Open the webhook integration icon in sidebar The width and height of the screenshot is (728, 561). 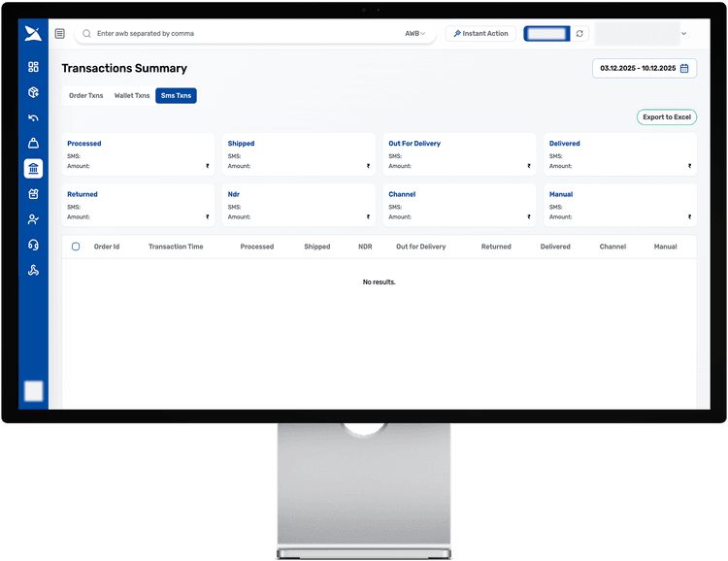point(33,270)
